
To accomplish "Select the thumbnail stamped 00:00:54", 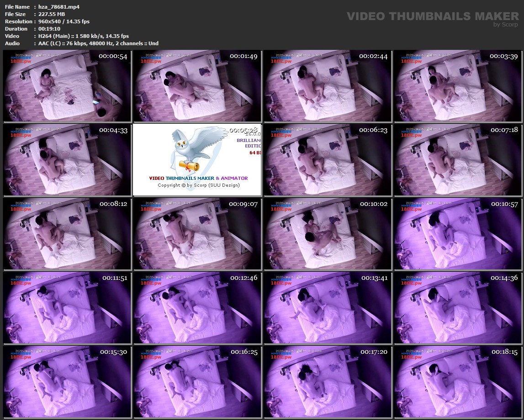I will (x=67, y=86).
